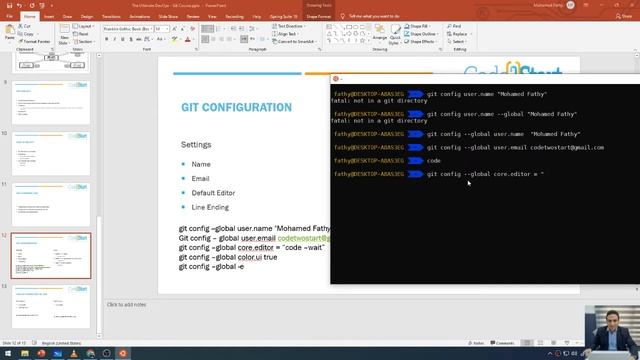
Task: Open Align Text dropdown
Action: click(x=286, y=34)
